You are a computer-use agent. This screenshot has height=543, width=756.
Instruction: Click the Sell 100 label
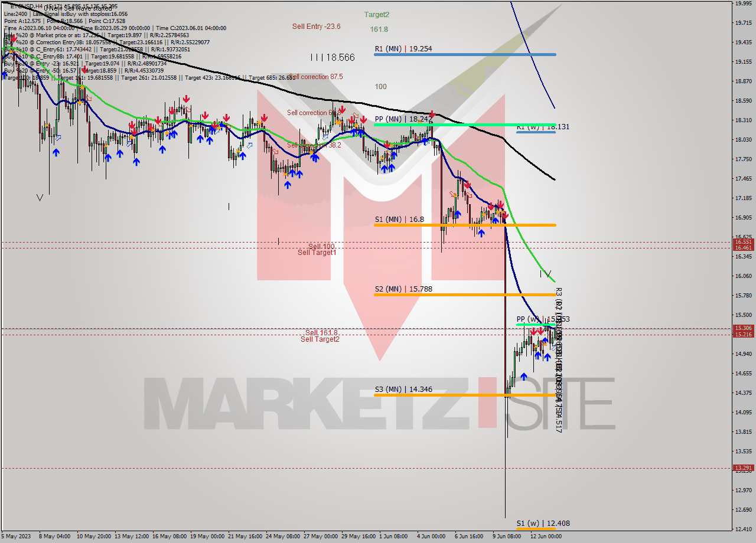321,247
